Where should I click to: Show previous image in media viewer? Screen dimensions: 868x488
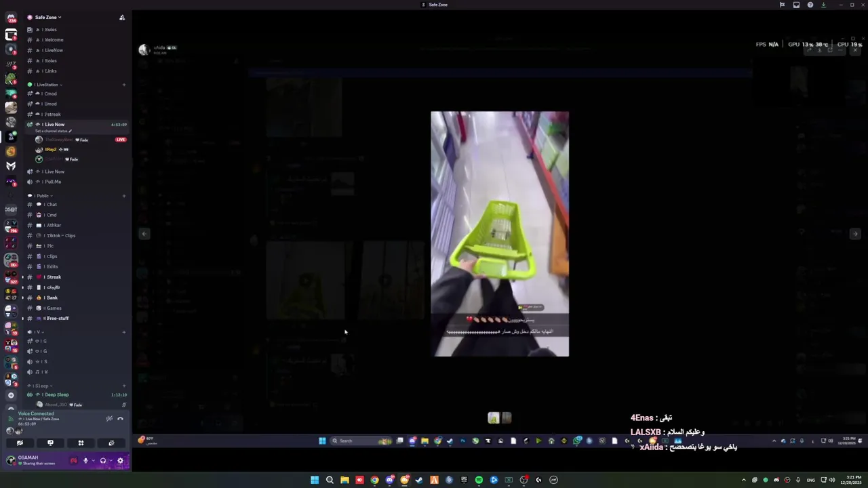pyautogui.click(x=144, y=234)
